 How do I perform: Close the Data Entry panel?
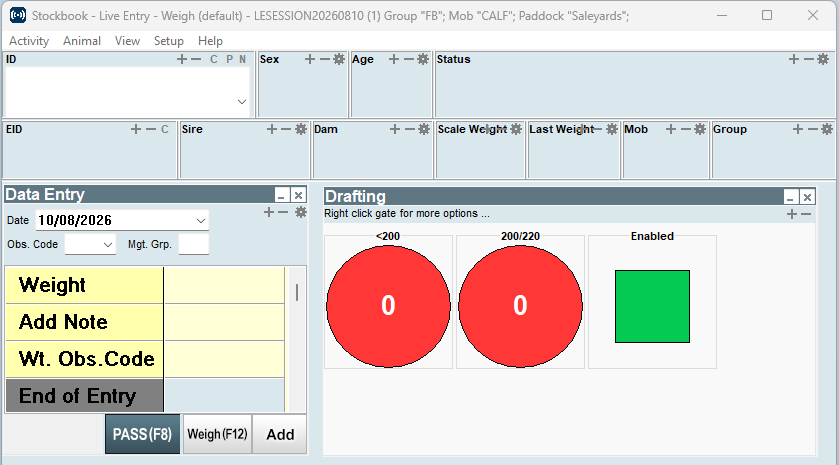click(x=299, y=195)
